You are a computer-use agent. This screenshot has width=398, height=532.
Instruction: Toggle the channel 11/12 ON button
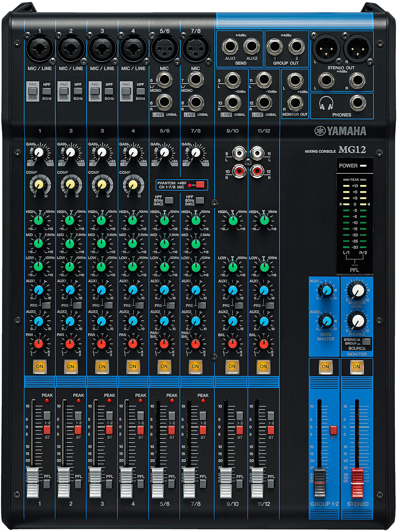pyautogui.click(x=263, y=366)
